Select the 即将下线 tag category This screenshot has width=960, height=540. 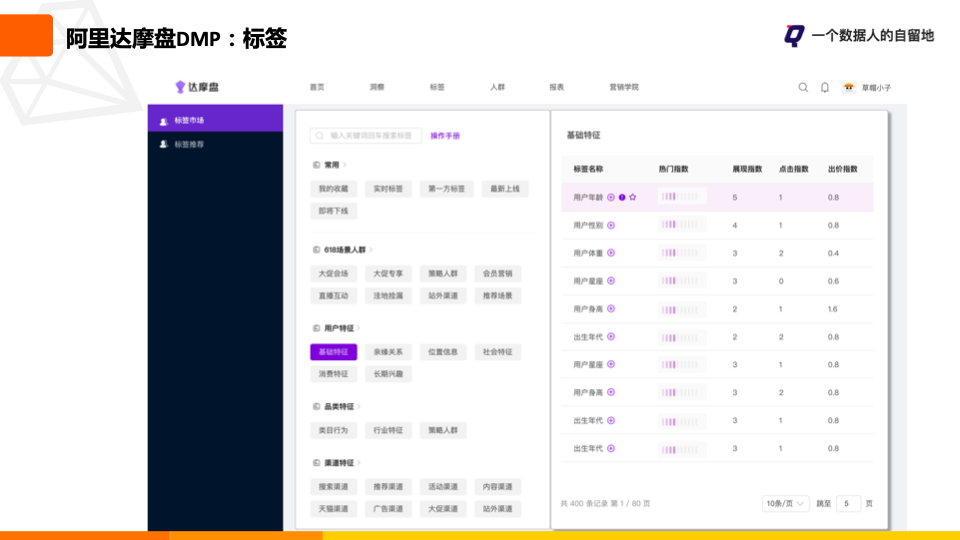[333, 211]
